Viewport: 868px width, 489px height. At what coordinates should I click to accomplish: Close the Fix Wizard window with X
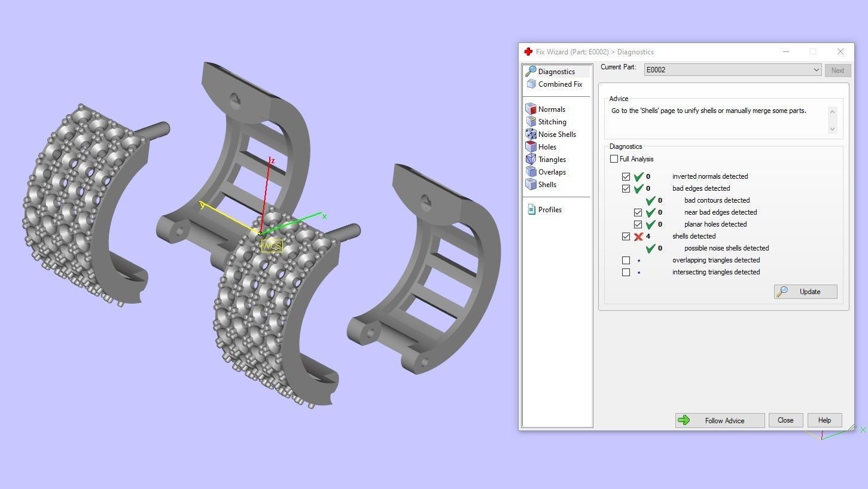[840, 52]
